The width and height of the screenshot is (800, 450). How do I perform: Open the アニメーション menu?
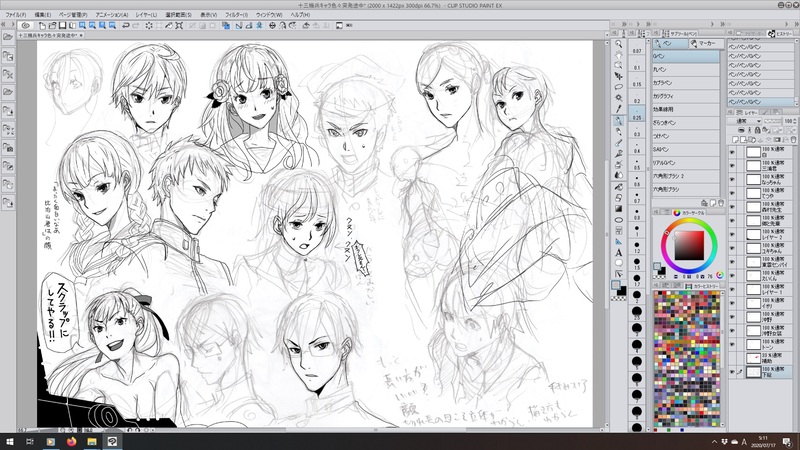click(111, 15)
